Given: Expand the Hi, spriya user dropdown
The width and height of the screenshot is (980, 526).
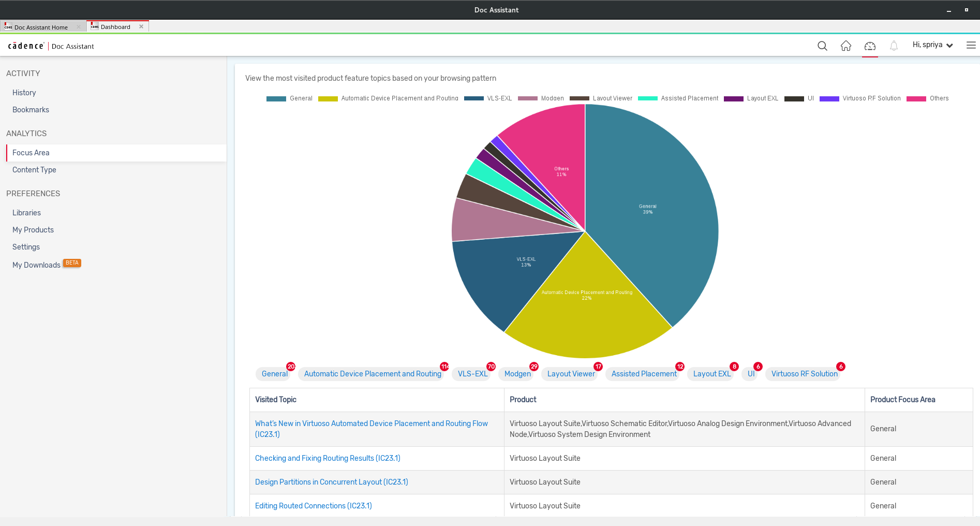Looking at the screenshot, I should pos(933,45).
